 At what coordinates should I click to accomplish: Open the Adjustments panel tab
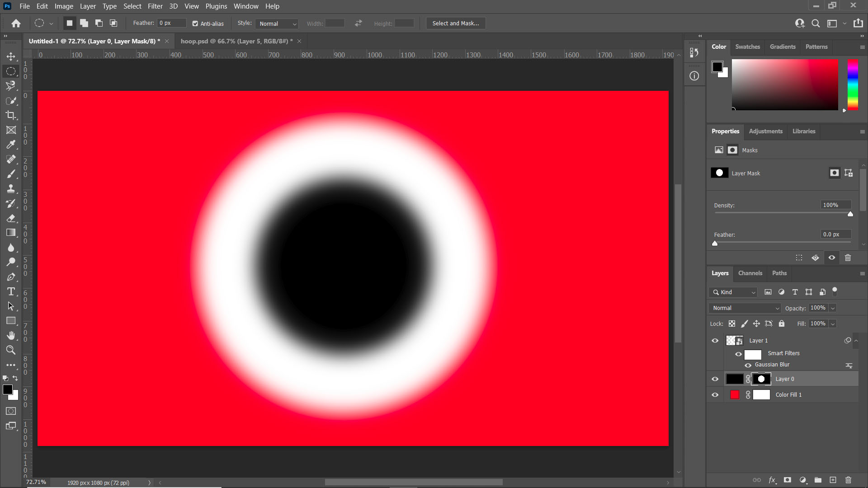point(765,131)
